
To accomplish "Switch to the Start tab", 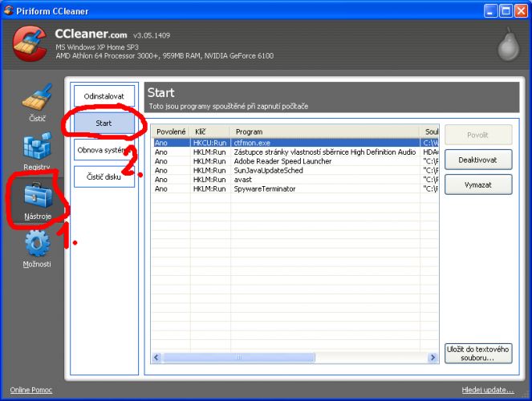I will [104, 123].
